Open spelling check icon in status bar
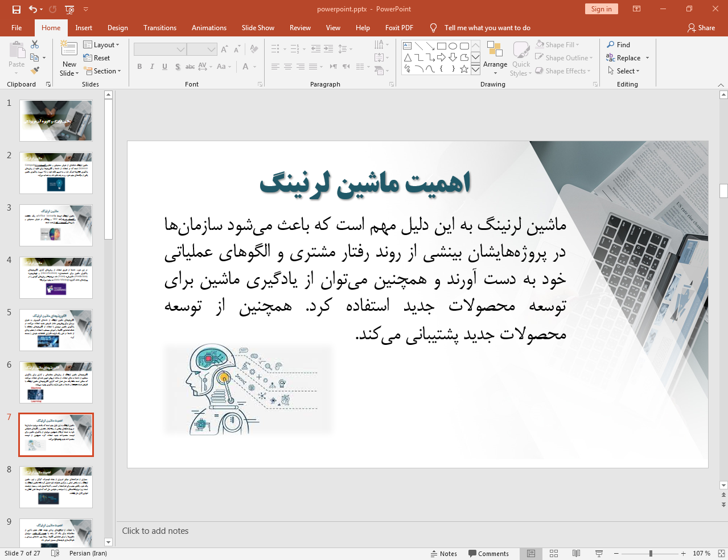Viewport: 728px width, 560px height. point(55,553)
